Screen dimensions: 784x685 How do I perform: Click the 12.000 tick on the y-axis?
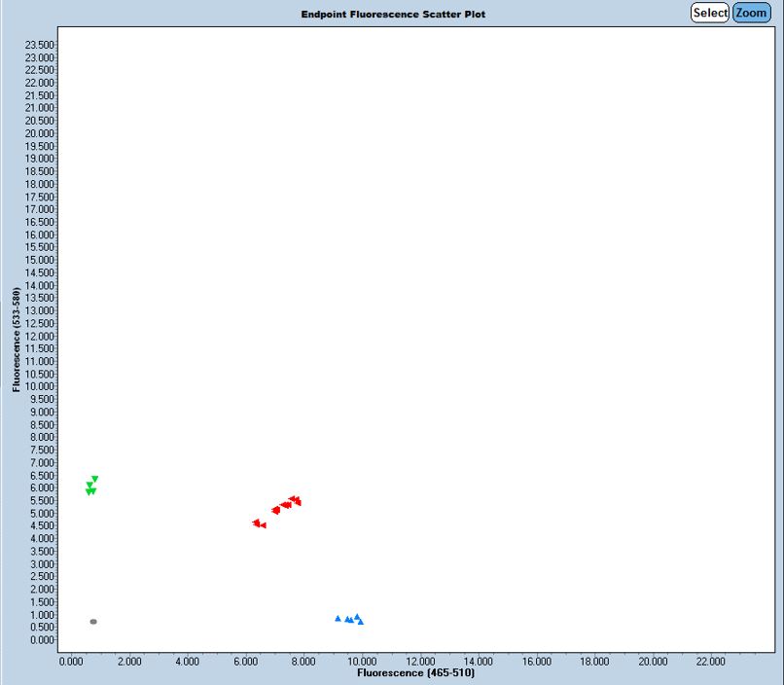click(40, 336)
